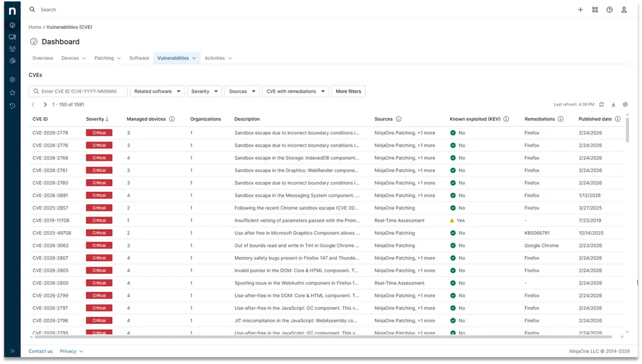Open the apps grid icon in the top bar
Viewport: 642px width, 364px height.
click(x=595, y=10)
